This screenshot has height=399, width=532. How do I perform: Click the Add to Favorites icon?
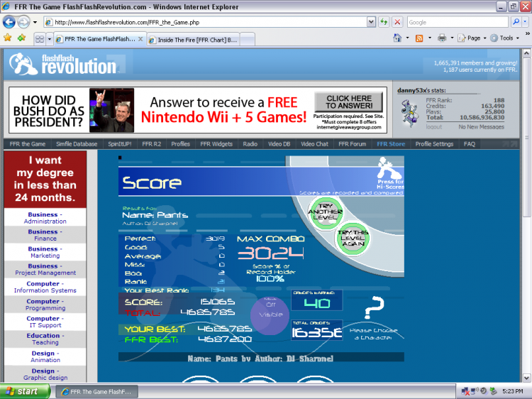pyautogui.click(x=22, y=38)
